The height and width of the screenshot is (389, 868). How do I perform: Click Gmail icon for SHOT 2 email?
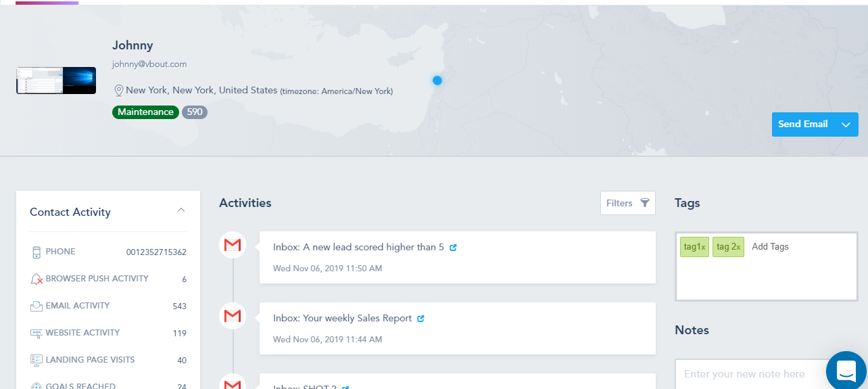click(233, 383)
